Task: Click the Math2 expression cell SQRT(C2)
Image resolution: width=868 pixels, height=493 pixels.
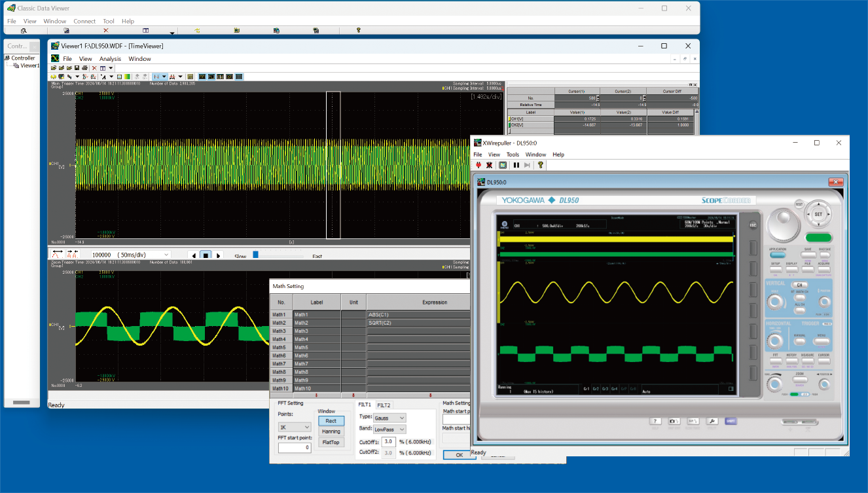Action: (418, 323)
